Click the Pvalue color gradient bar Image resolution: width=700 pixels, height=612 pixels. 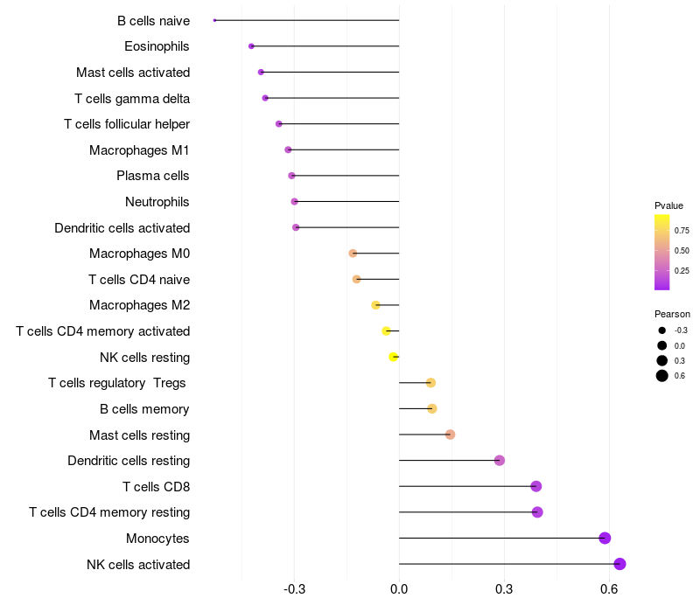[x=662, y=252]
